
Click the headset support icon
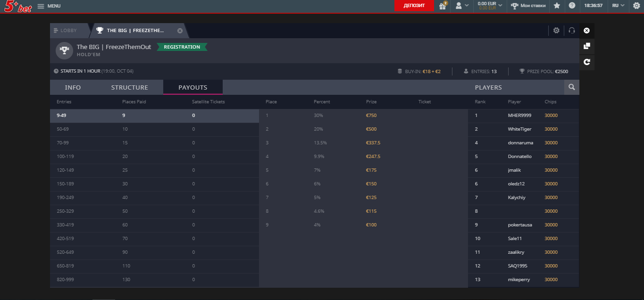tap(572, 31)
